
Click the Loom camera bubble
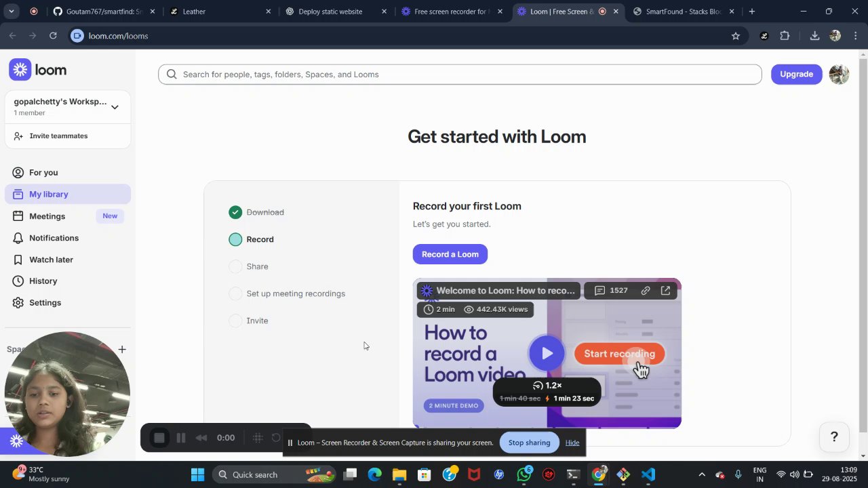[67, 394]
